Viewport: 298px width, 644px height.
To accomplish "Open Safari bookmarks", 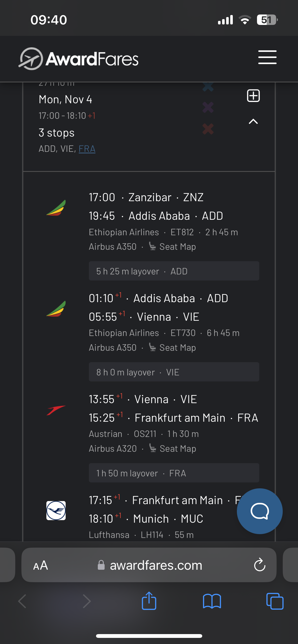I will 212,601.
